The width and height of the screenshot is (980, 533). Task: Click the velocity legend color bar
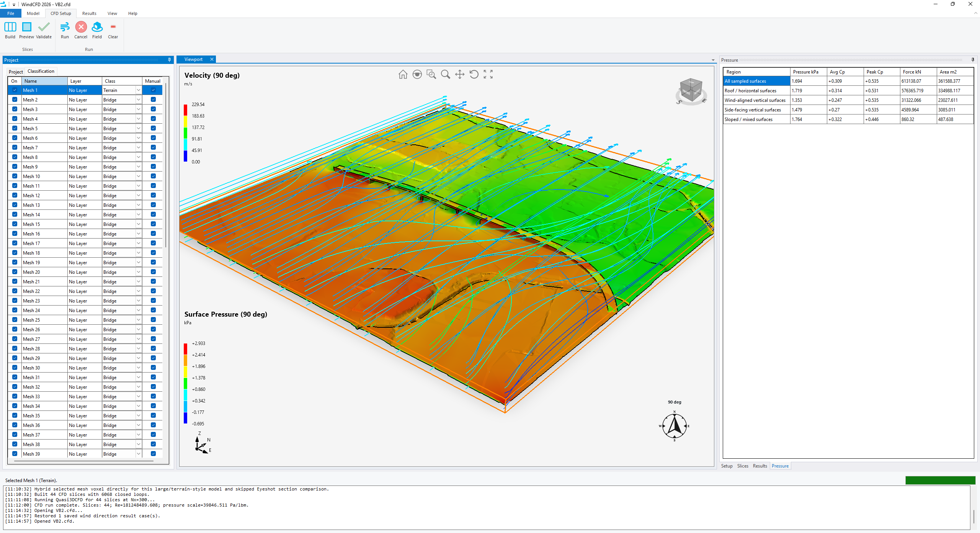click(x=185, y=133)
